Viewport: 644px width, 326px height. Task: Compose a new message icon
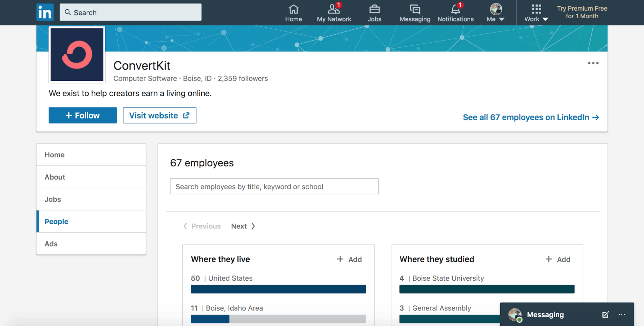click(x=605, y=315)
